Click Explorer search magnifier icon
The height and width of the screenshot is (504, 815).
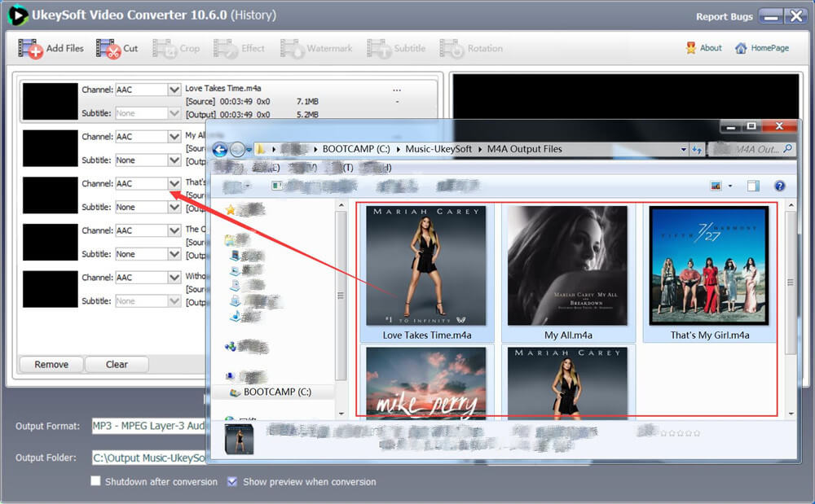click(x=787, y=149)
